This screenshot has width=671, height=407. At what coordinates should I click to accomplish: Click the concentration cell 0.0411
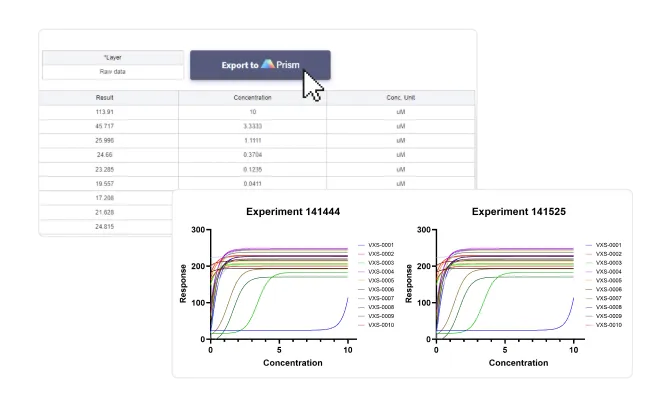(252, 184)
